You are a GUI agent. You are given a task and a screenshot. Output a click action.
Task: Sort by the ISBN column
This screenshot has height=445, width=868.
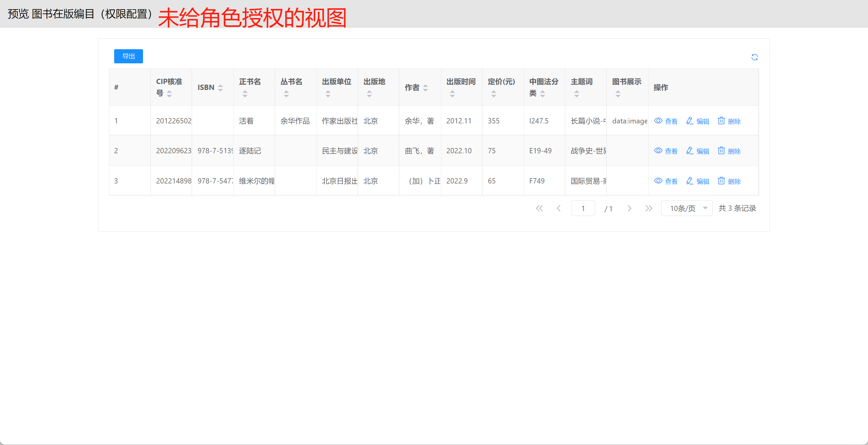(220, 88)
